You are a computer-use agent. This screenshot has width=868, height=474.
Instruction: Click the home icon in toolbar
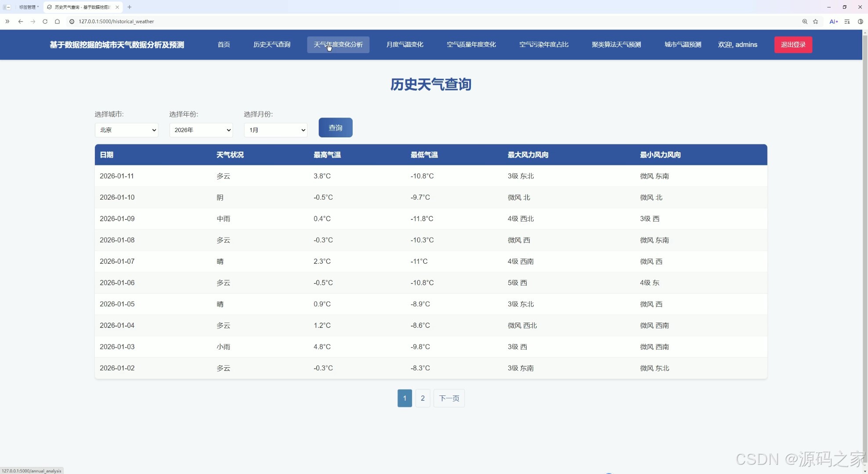(x=57, y=22)
